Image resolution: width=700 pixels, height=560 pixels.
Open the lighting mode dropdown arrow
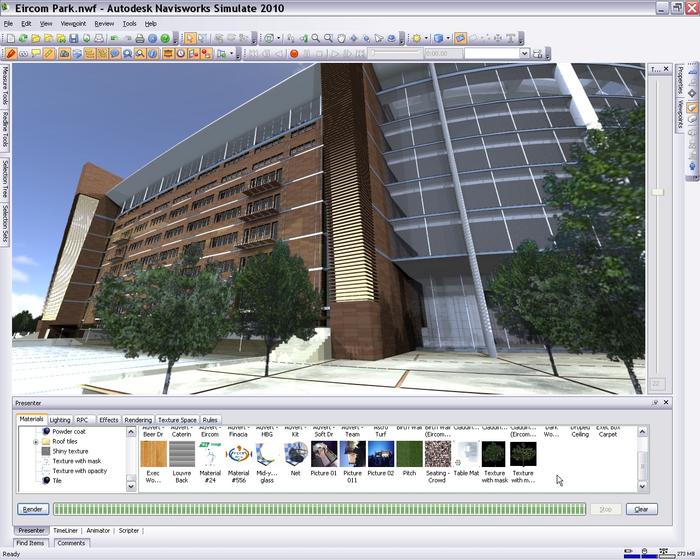pos(427,38)
